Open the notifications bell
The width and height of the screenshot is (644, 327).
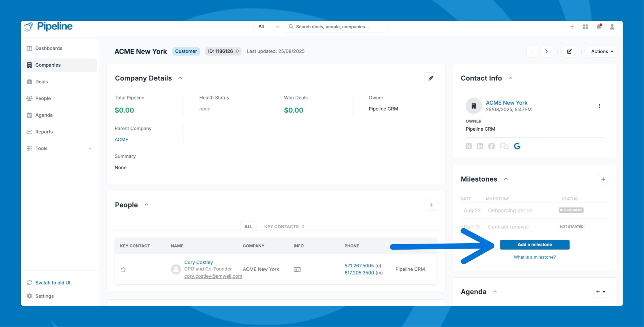tap(599, 27)
